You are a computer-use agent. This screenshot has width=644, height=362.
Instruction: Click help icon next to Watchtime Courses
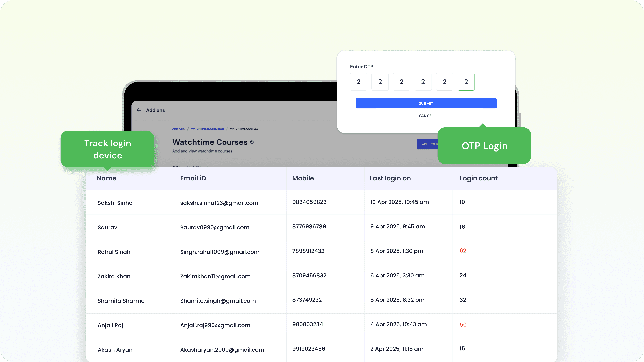pos(252,142)
